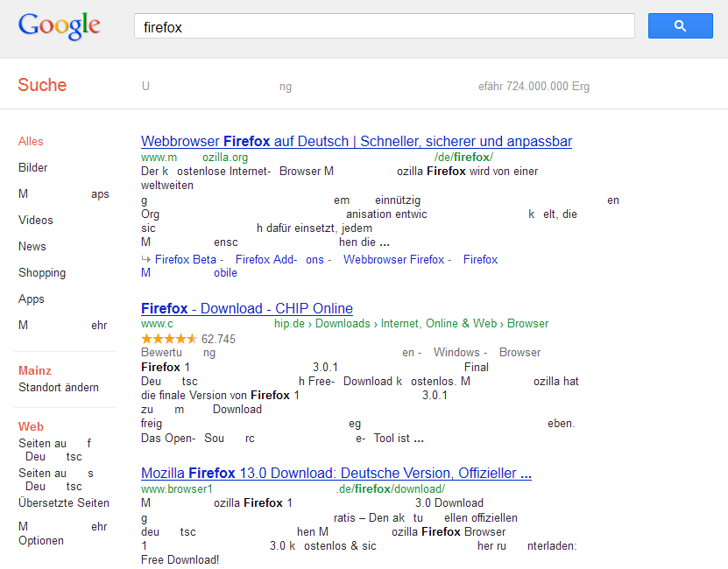Click the CHIP rating stars

point(169,339)
